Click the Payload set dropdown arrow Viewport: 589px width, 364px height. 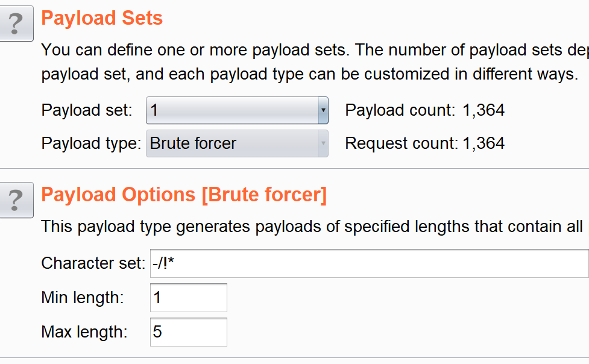(x=323, y=110)
